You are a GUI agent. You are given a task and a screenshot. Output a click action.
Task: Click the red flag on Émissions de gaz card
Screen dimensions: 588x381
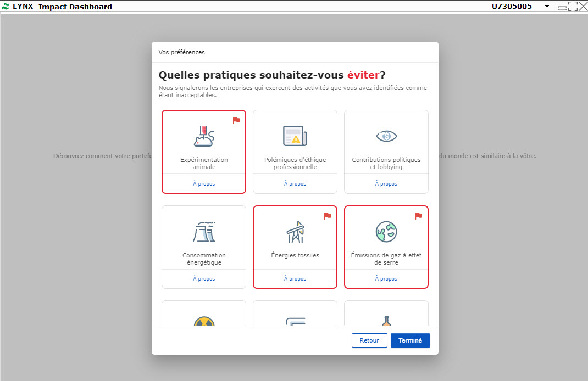point(419,216)
